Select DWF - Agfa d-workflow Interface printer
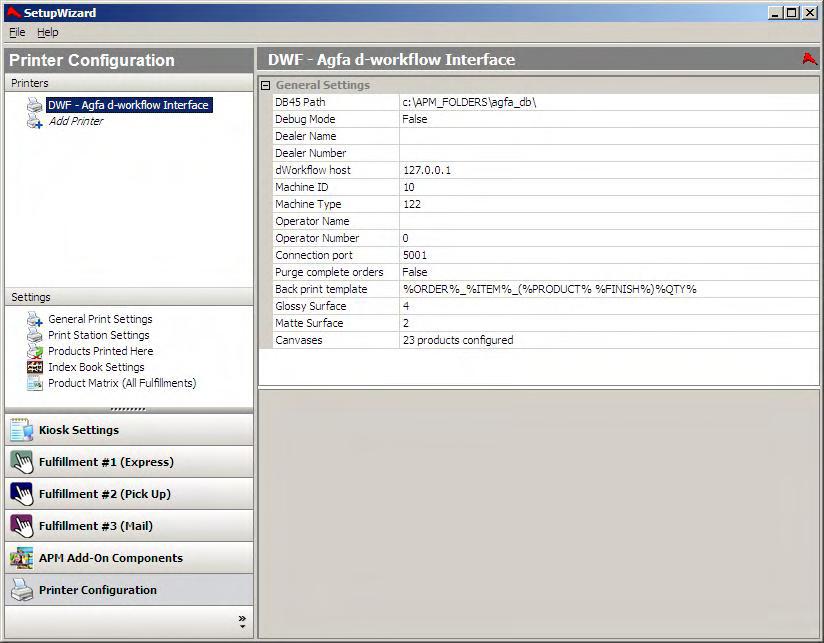Screen dimensions: 824x643 tap(129, 105)
